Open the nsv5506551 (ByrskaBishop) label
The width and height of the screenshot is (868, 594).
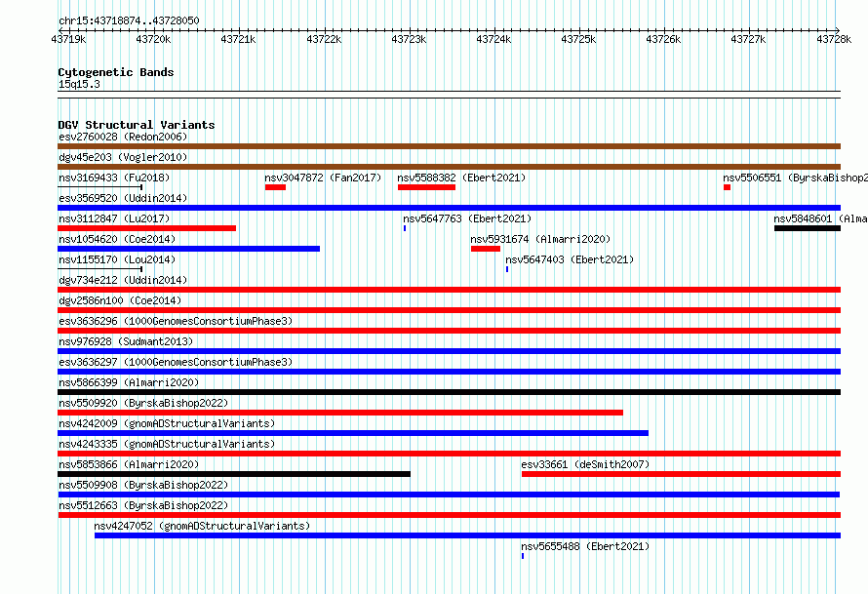tap(795, 178)
